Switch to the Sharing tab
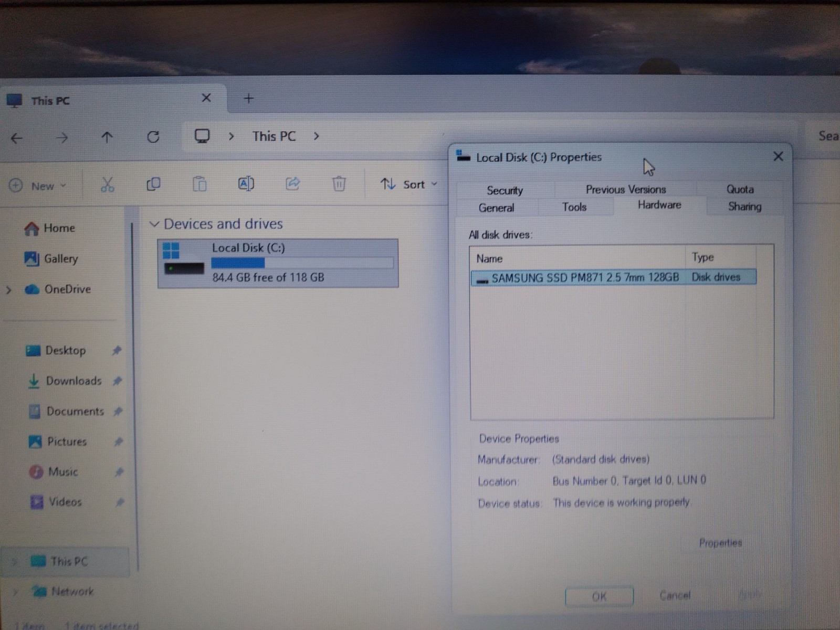The width and height of the screenshot is (840, 630). click(744, 207)
